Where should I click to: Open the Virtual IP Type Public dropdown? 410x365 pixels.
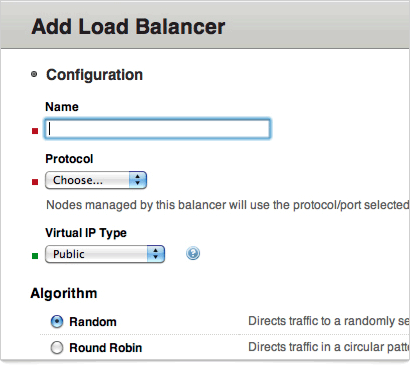click(x=105, y=254)
